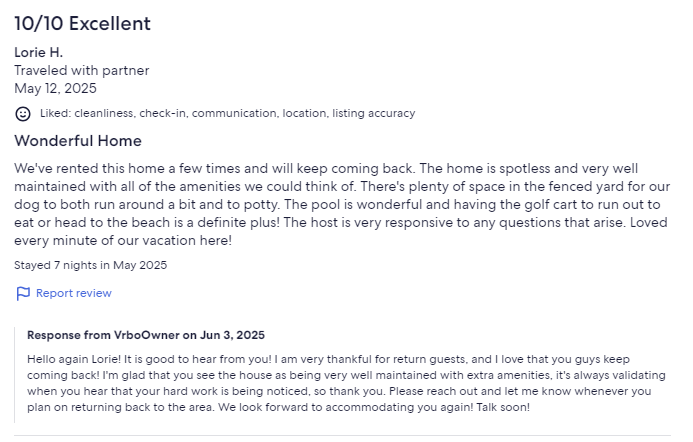Screen dimensions: 693x442
Task: Click the owner's reply paragraph starting Hello again Lorie
Action: 340,383
